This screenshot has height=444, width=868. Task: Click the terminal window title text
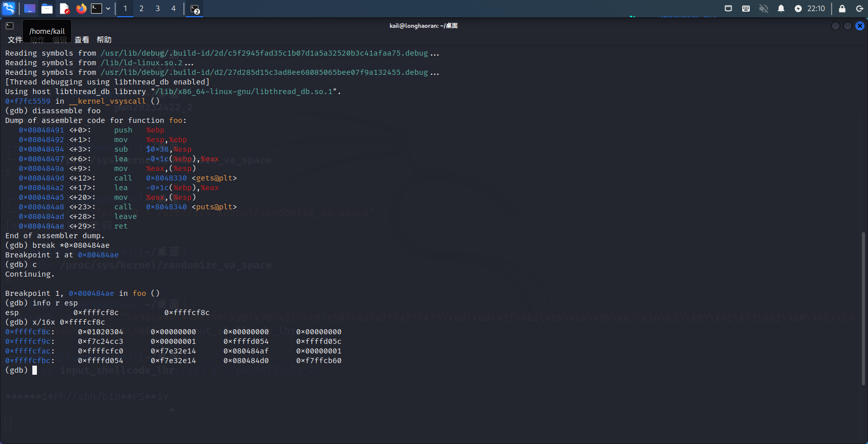[x=423, y=26]
